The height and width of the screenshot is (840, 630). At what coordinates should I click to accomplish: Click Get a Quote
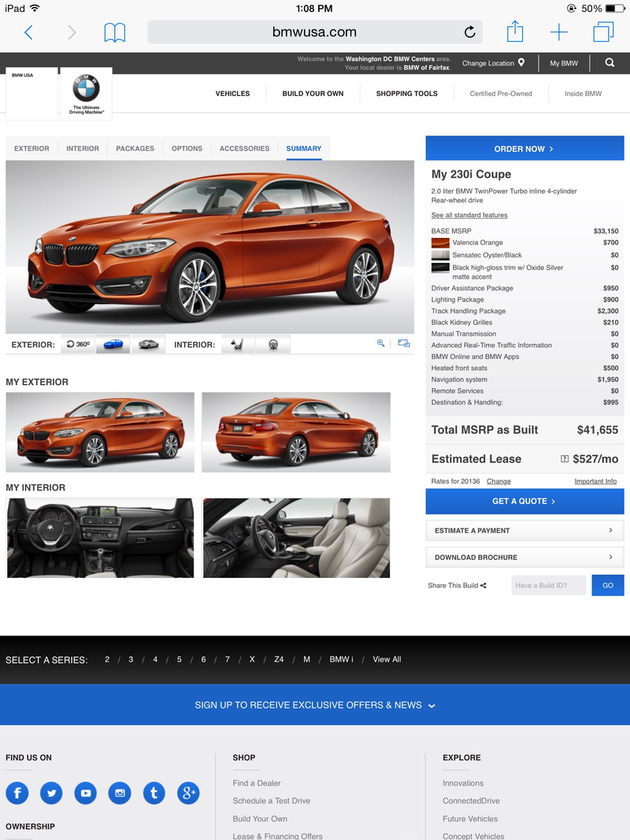tap(524, 501)
